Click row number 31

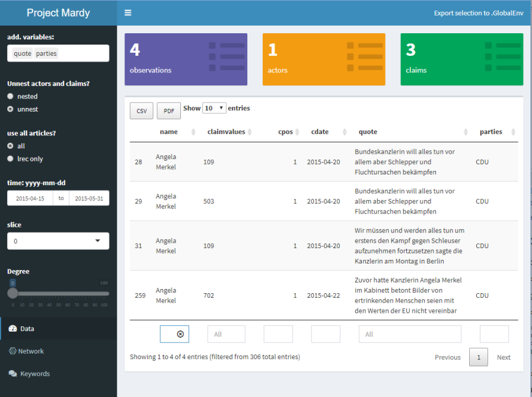tap(138, 246)
